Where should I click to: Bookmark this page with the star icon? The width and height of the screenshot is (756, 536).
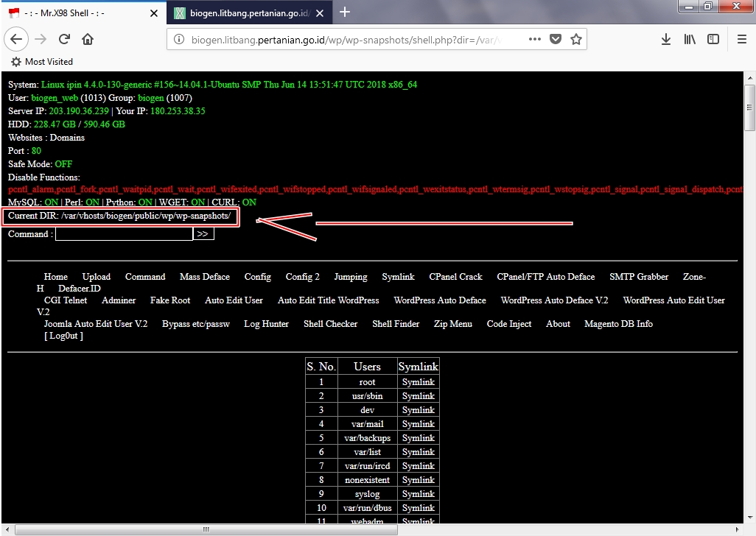[x=575, y=40]
